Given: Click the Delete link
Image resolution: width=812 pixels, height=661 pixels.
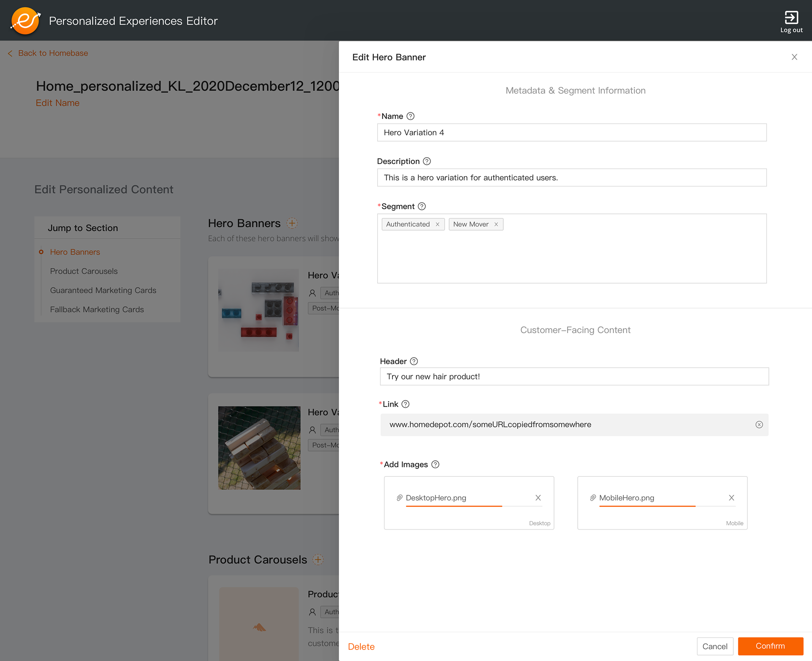Looking at the screenshot, I should tap(361, 647).
